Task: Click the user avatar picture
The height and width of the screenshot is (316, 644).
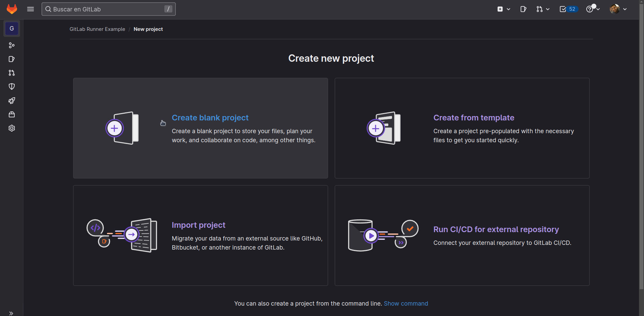Action: pyautogui.click(x=614, y=9)
